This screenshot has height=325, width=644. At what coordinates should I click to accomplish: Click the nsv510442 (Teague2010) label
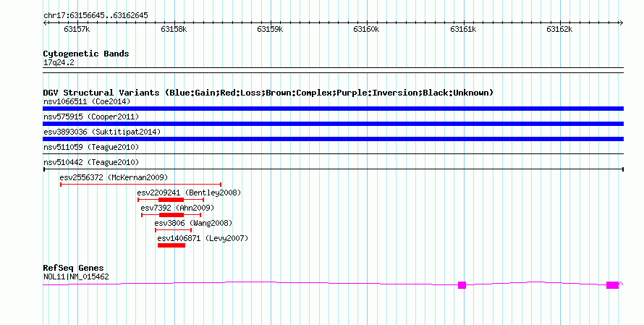pyautogui.click(x=91, y=162)
